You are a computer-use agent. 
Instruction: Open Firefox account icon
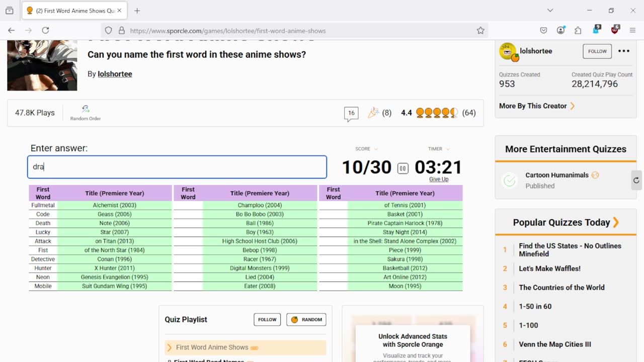[560, 31]
